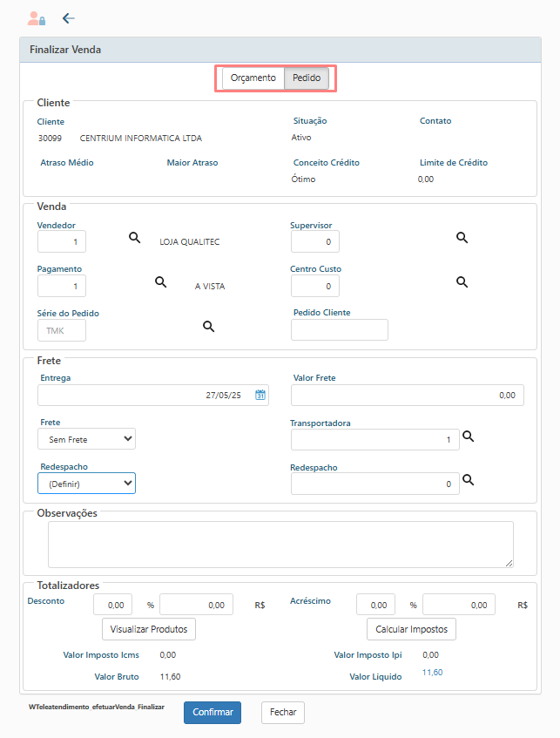Select the Pedido toggle option

click(307, 78)
